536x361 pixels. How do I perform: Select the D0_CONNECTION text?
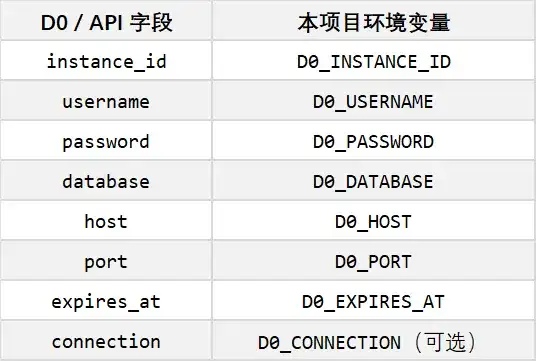330,343
